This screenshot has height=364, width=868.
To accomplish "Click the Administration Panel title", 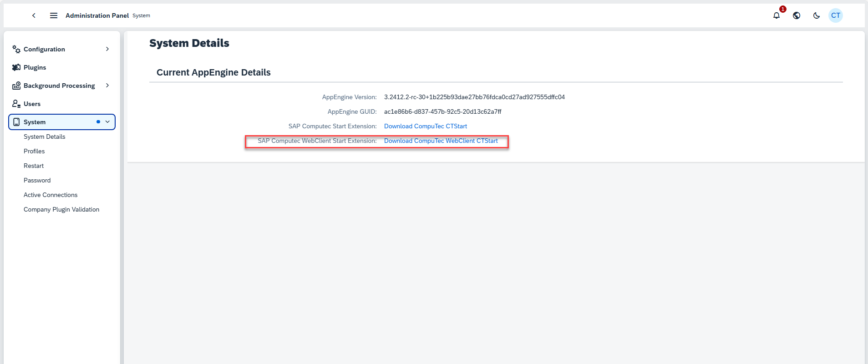I will coord(97,15).
